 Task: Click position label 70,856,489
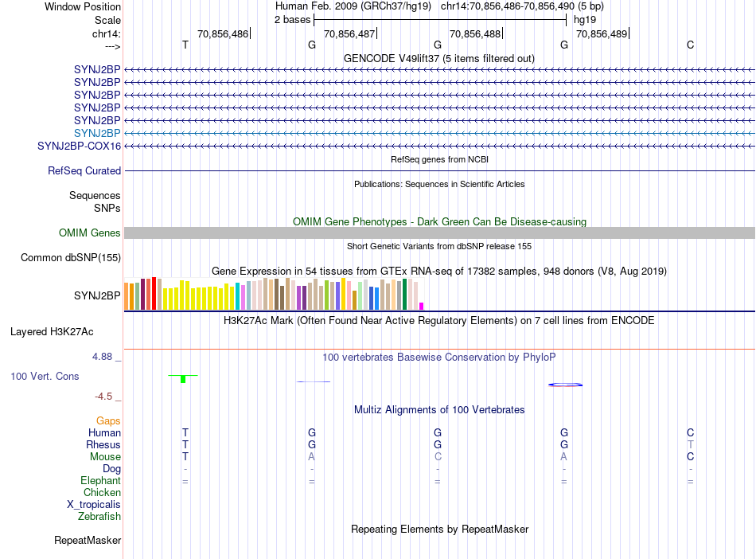tap(602, 34)
